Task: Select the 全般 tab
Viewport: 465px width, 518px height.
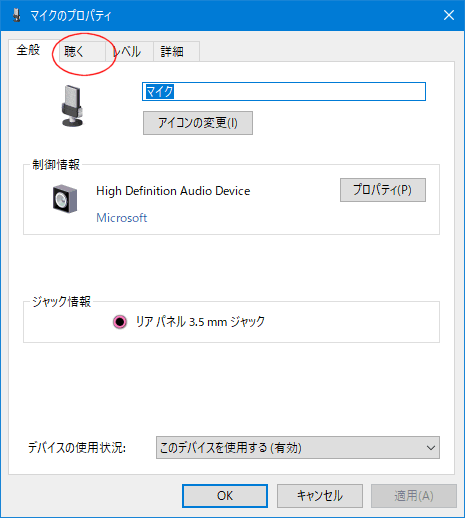Action: pos(29,50)
